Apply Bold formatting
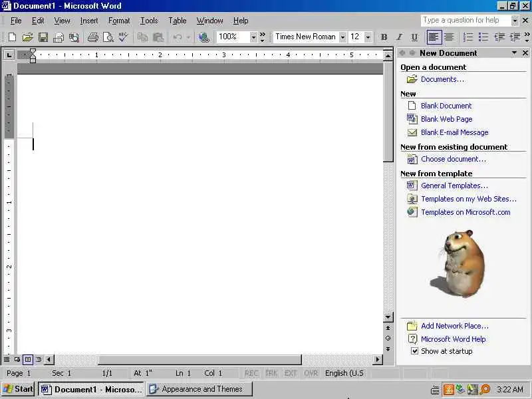Image resolution: width=532 pixels, height=399 pixels. pos(384,37)
